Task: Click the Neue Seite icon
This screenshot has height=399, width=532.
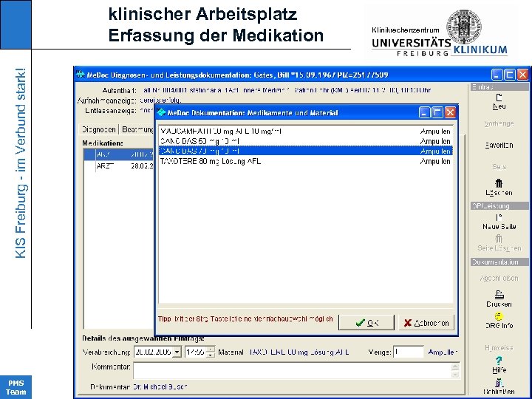Action: (x=499, y=218)
